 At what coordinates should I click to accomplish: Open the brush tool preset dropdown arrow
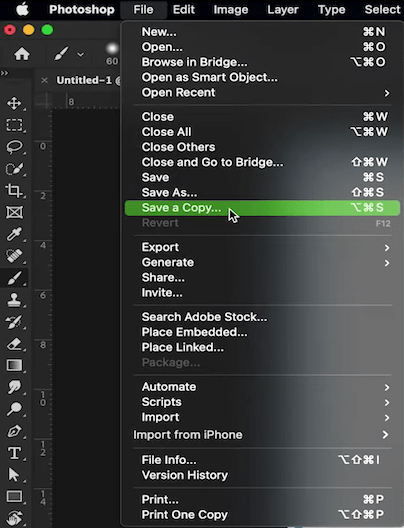[x=80, y=54]
